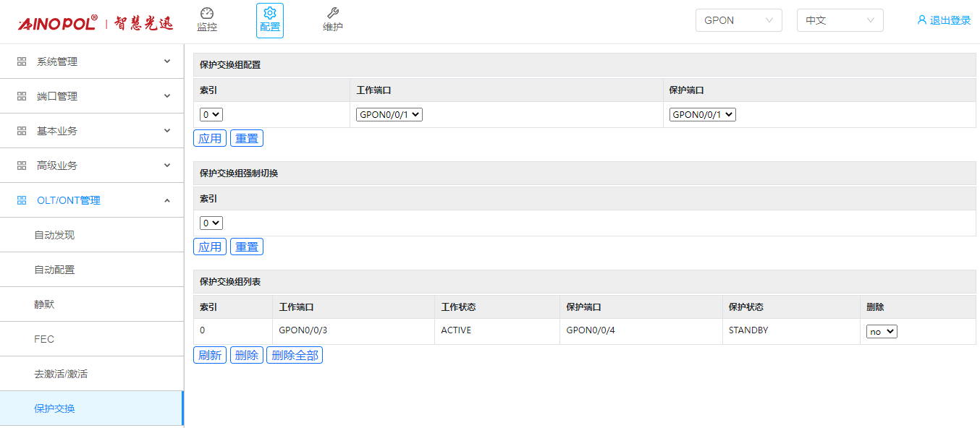Click the 退出登录 logout link
Screen dimensions: 980x428
pos(944,20)
